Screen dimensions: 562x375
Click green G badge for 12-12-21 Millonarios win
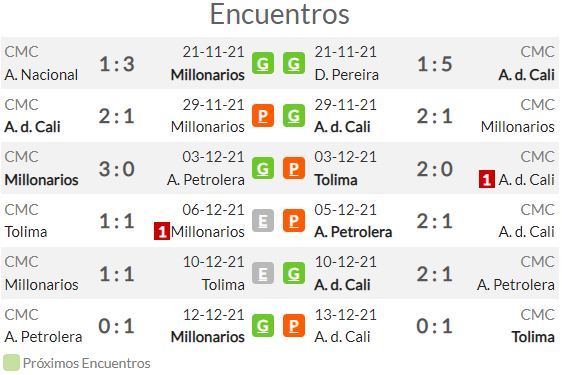tap(263, 326)
